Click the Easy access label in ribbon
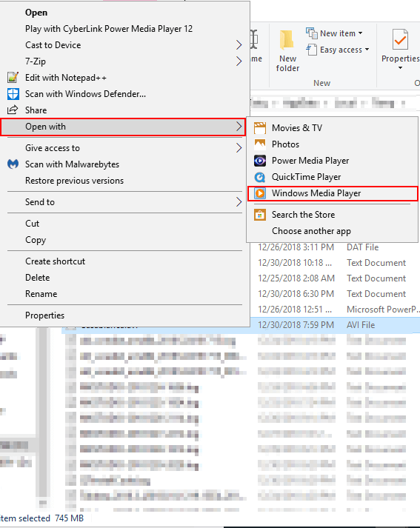Screen dimensions: 420x528 341,50
